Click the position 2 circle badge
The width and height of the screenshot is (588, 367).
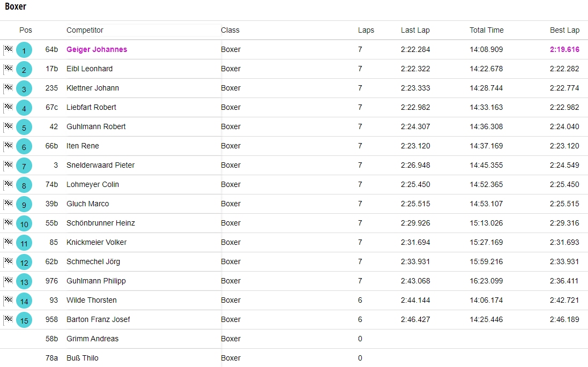pyautogui.click(x=24, y=70)
